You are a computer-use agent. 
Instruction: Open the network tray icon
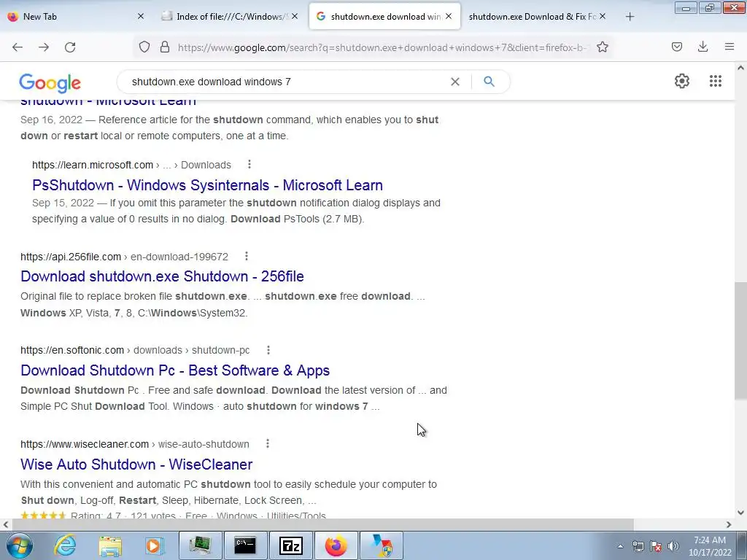pos(638,546)
